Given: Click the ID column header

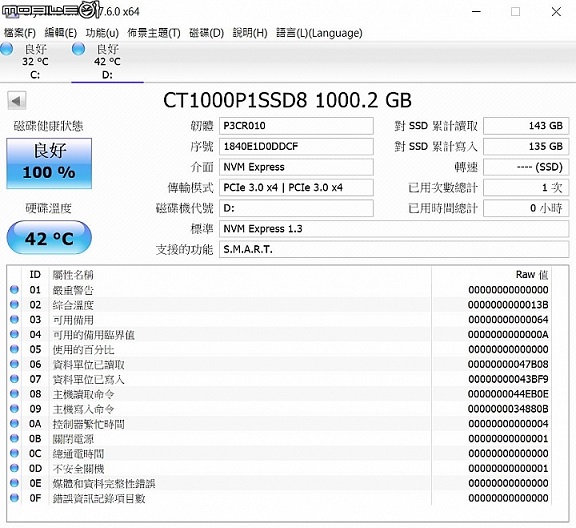Looking at the screenshot, I should tap(35, 274).
